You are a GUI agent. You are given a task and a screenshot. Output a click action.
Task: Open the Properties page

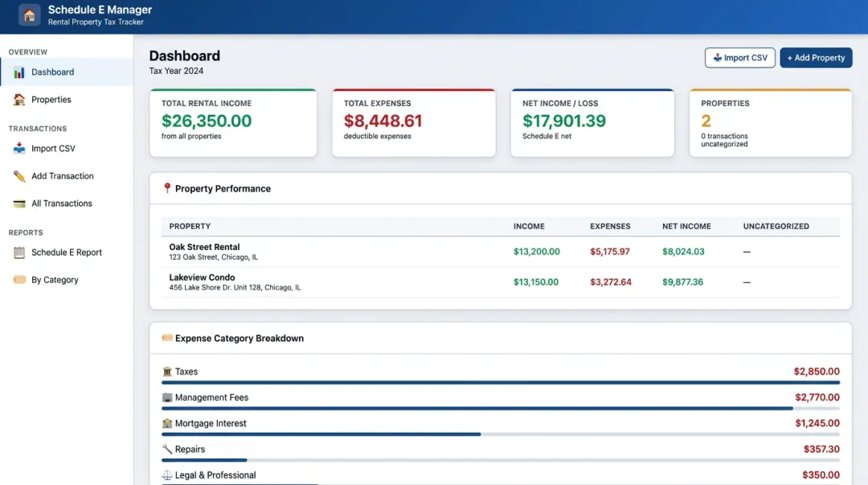point(67,100)
